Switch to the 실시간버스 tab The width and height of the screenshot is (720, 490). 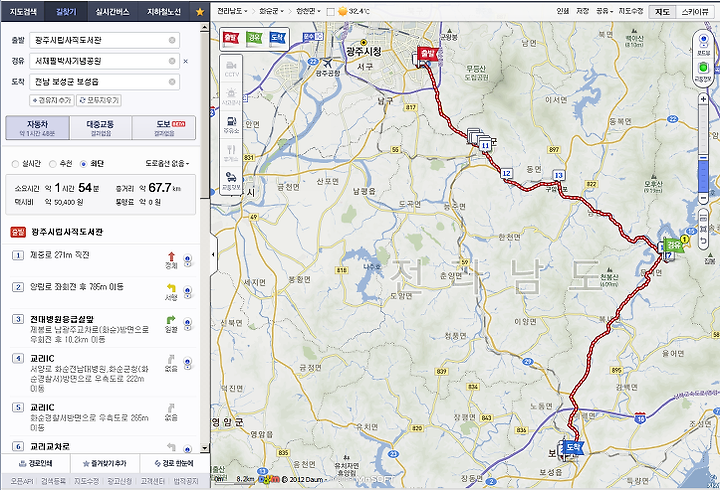(112, 11)
